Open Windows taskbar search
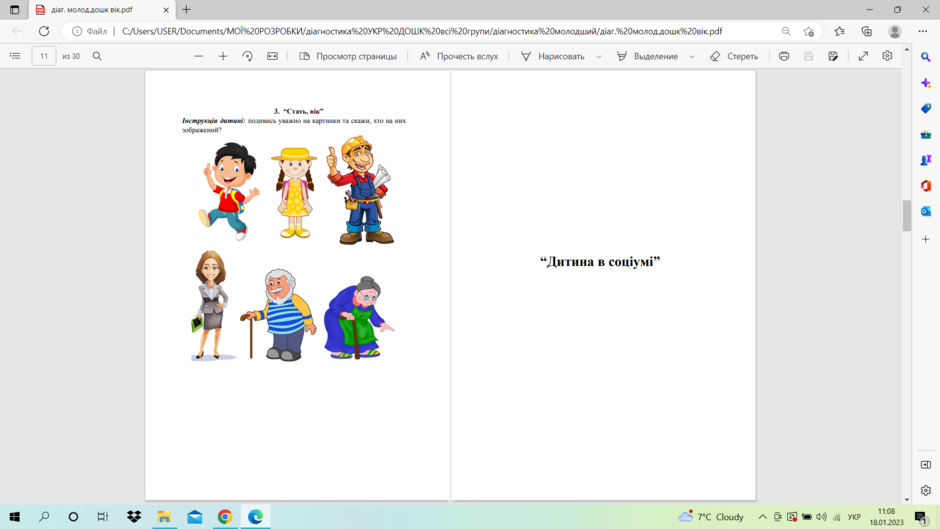The width and height of the screenshot is (940, 529). tap(44, 516)
